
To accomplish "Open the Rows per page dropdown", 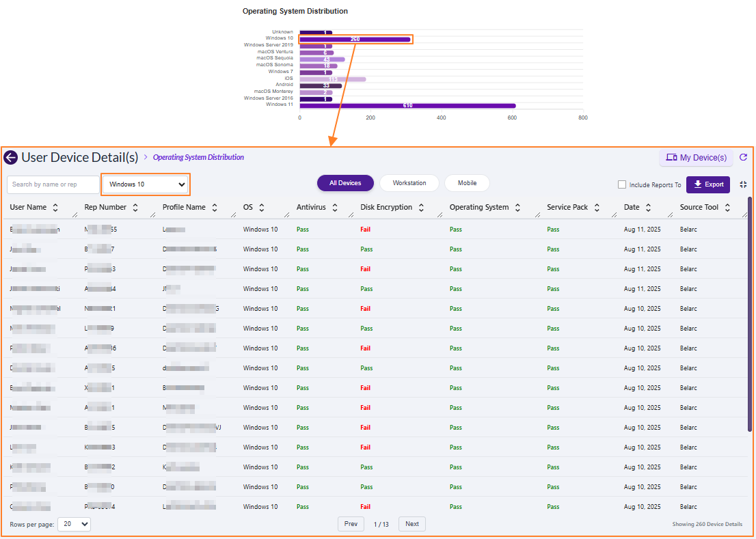I will pyautogui.click(x=74, y=524).
